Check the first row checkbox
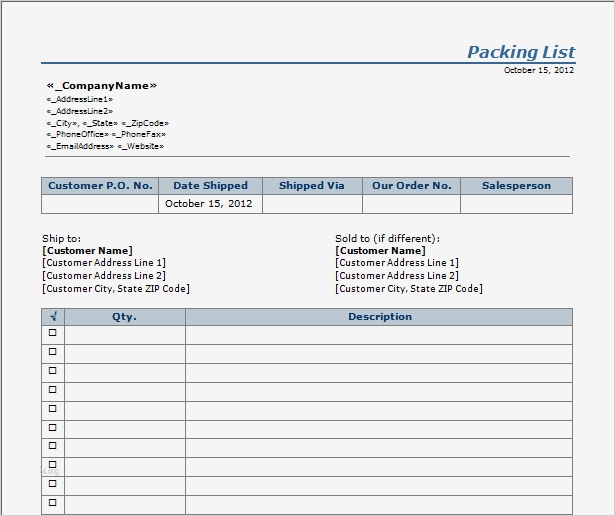This screenshot has height=516, width=615. (x=53, y=332)
